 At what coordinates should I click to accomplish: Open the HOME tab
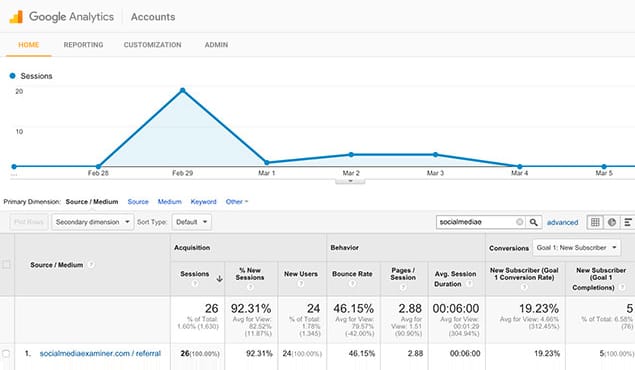pos(29,45)
